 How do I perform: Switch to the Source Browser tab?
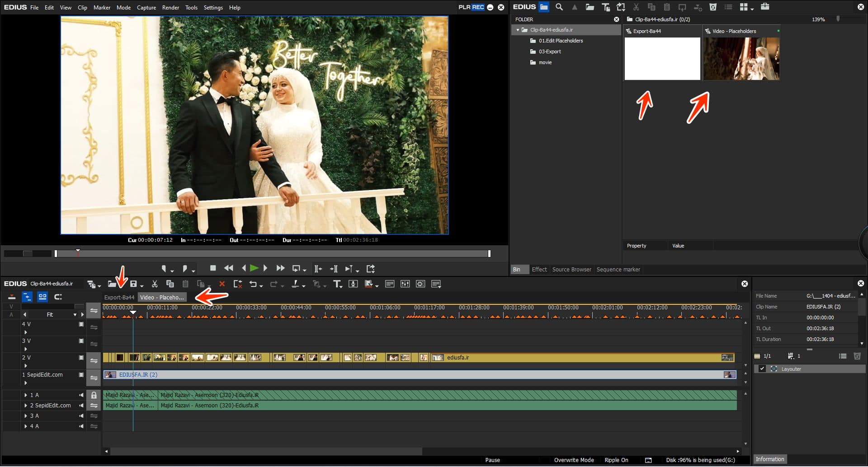pyautogui.click(x=571, y=270)
